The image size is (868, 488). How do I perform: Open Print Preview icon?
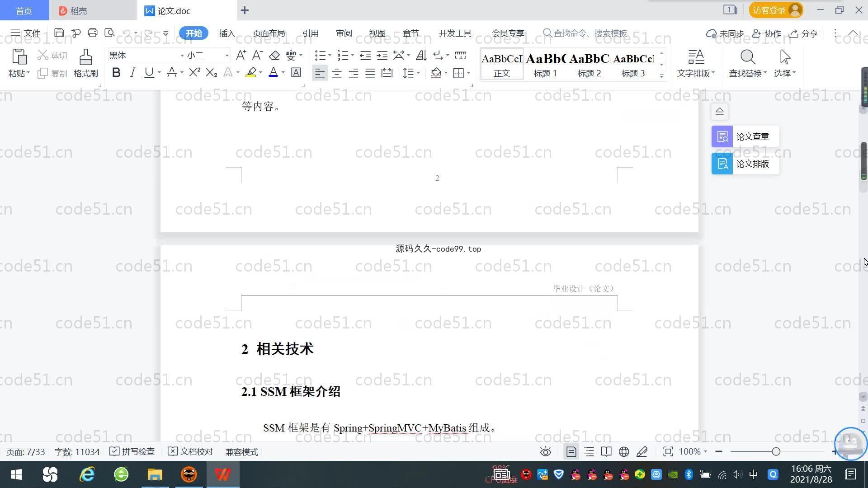point(109,33)
